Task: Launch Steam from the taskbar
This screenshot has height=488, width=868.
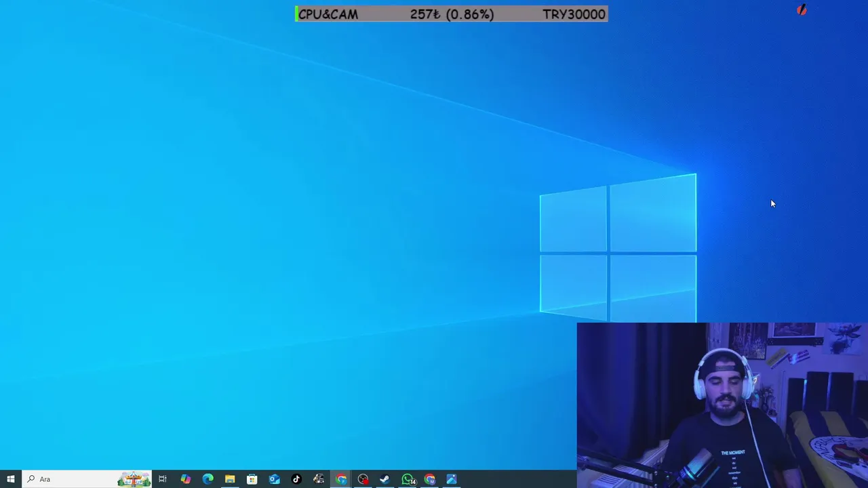Action: 384,479
